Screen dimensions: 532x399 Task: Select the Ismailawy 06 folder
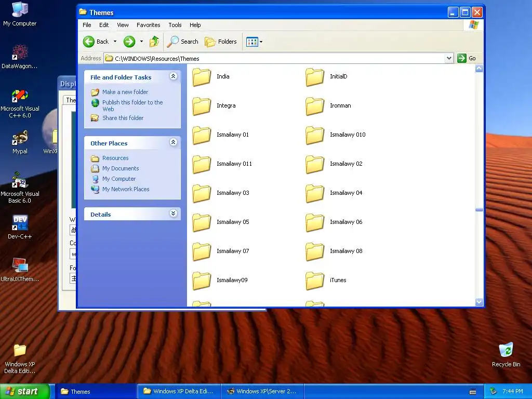334,222
